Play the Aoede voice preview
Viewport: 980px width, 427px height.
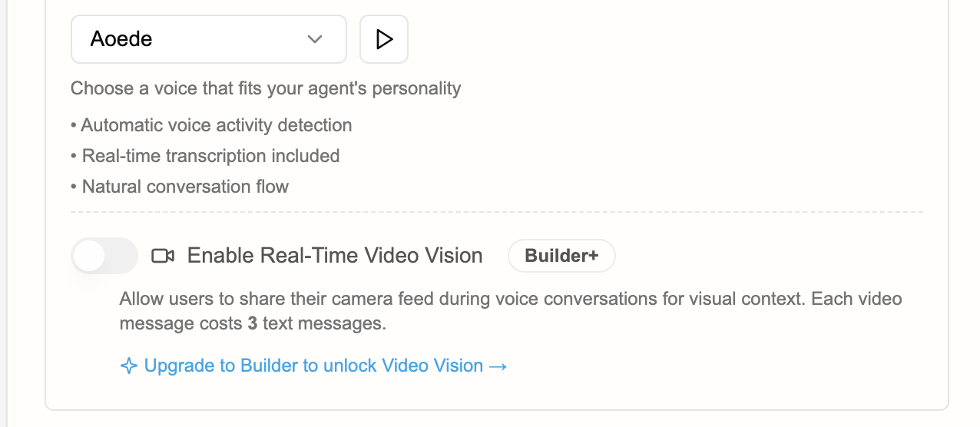tap(384, 39)
